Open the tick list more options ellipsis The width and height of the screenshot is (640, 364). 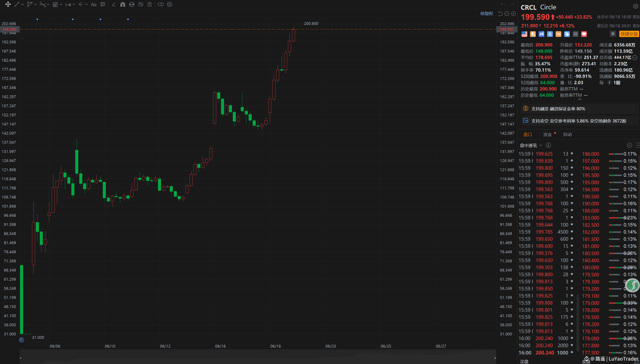click(629, 145)
